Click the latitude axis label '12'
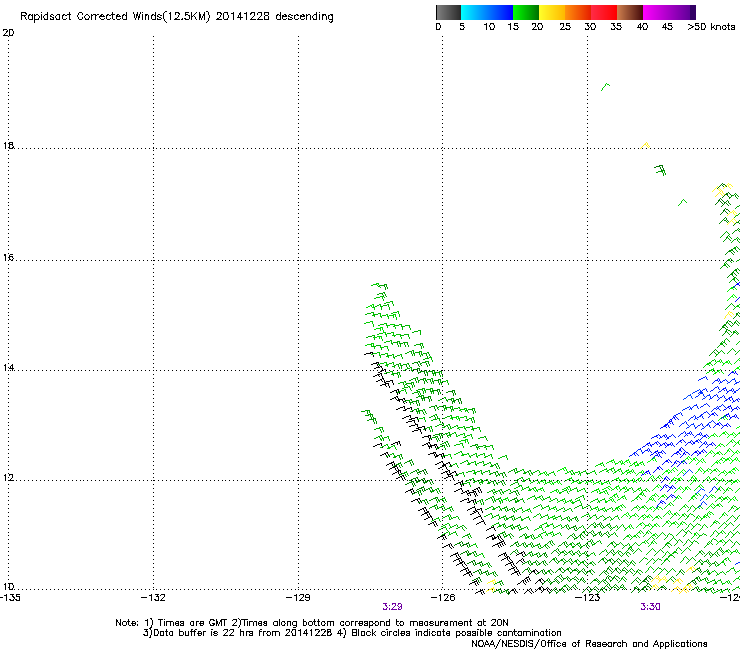Screen dimensions: 740x650 click(8, 478)
